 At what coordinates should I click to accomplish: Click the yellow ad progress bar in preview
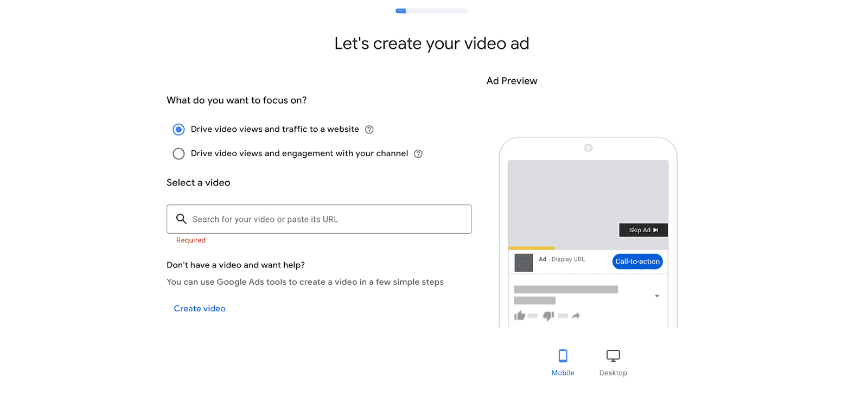[x=531, y=248]
